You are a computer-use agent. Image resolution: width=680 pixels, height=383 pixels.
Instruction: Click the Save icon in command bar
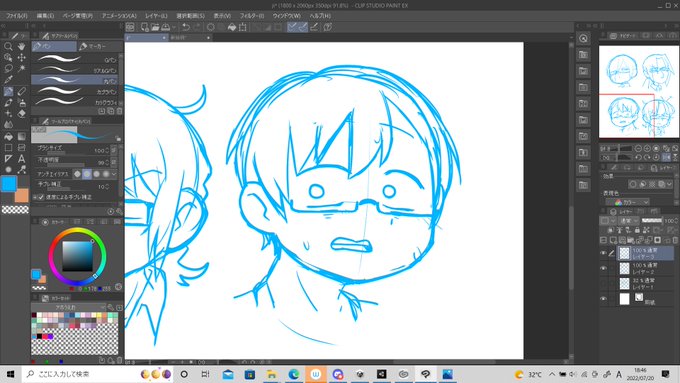[x=166, y=27]
